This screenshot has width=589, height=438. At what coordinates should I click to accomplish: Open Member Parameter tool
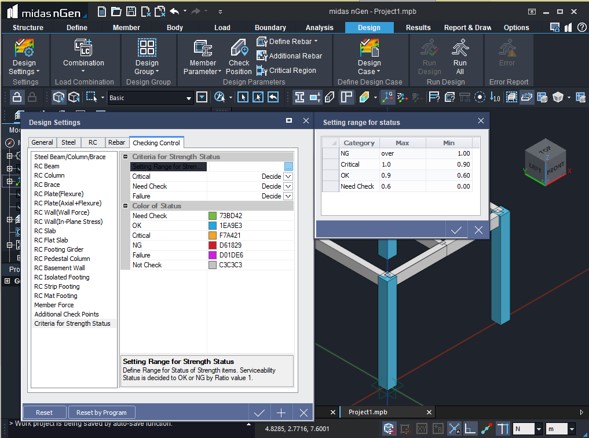tap(202, 57)
